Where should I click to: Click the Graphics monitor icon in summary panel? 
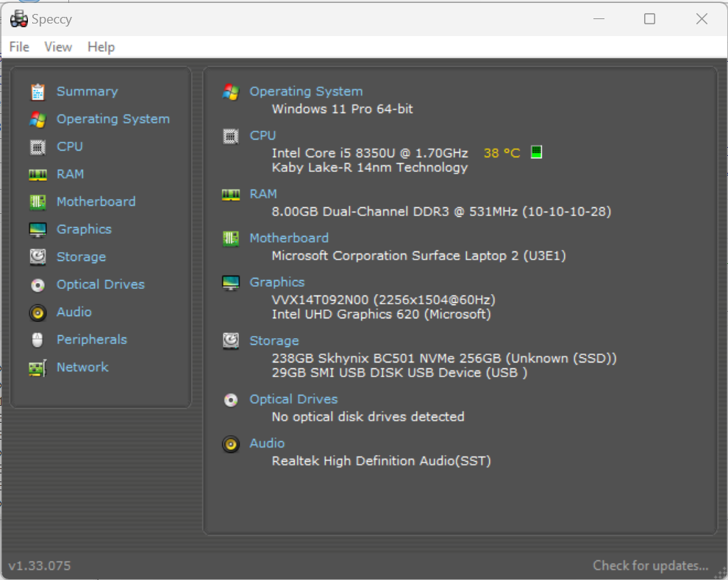coord(231,282)
